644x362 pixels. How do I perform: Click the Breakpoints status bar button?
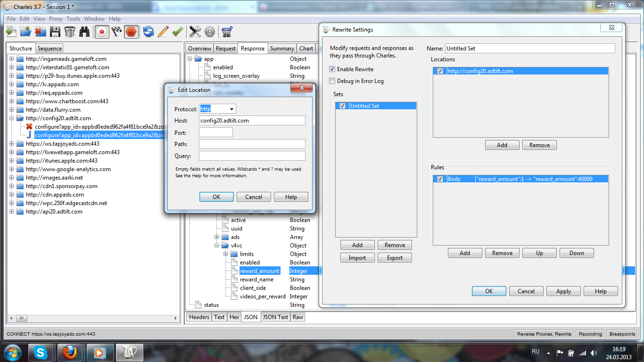[x=622, y=334]
